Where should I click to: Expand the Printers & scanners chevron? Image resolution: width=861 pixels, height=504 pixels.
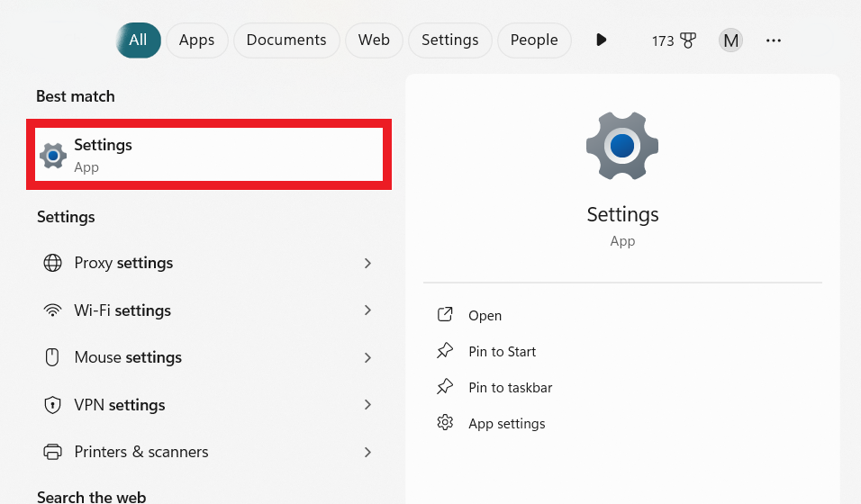tap(367, 452)
